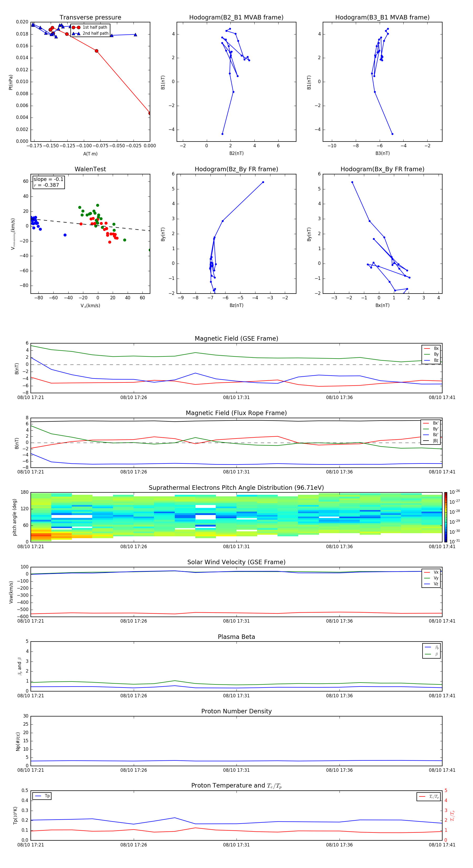The image size is (473, 868).
Task: Click the slope and r annotation box in WalenTest
Action: coord(48,182)
